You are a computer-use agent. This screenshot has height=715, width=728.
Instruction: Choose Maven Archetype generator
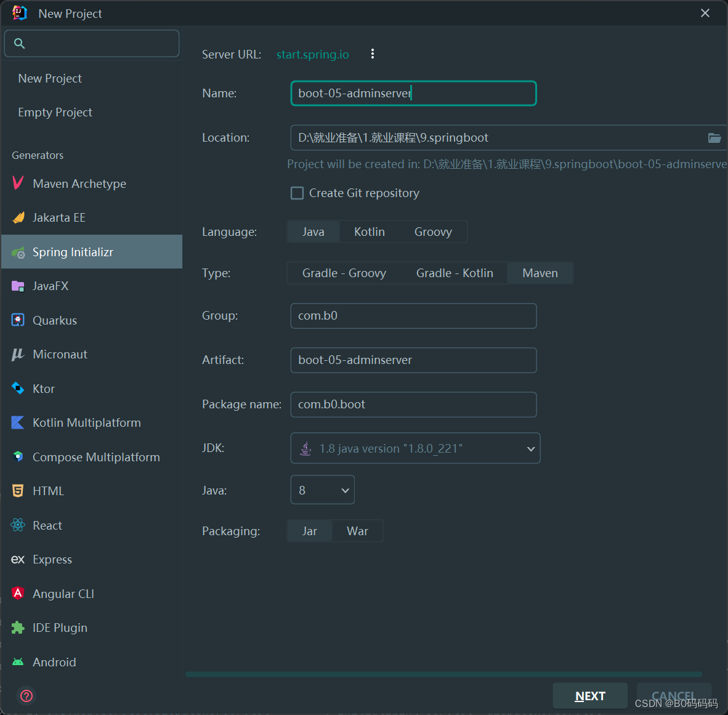(x=92, y=184)
